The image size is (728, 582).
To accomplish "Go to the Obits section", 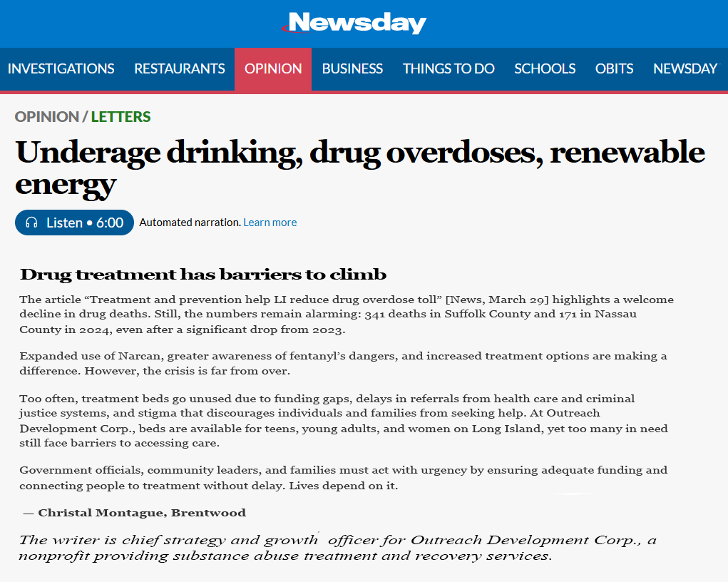I will tap(614, 68).
